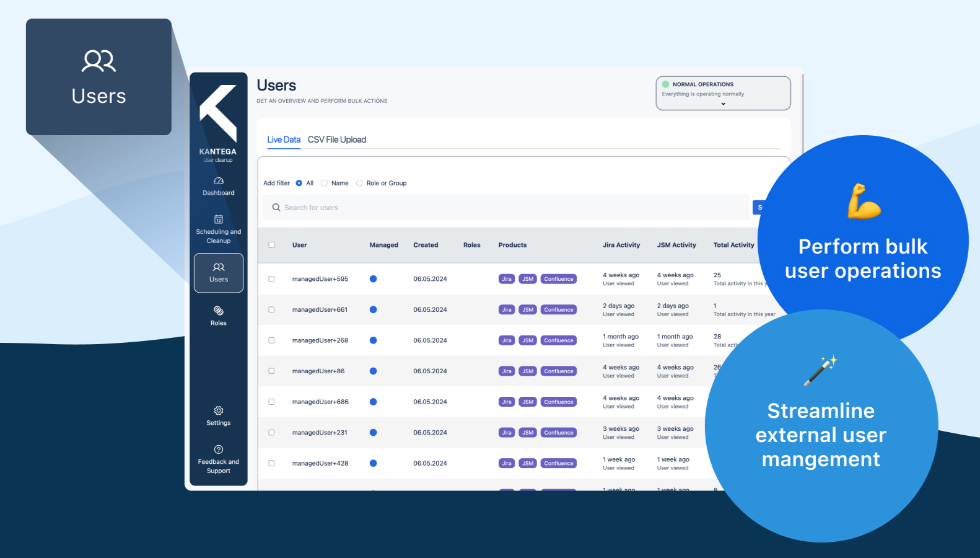
Task: Click '1 month ago' JSM activity cell
Action: [x=675, y=337]
